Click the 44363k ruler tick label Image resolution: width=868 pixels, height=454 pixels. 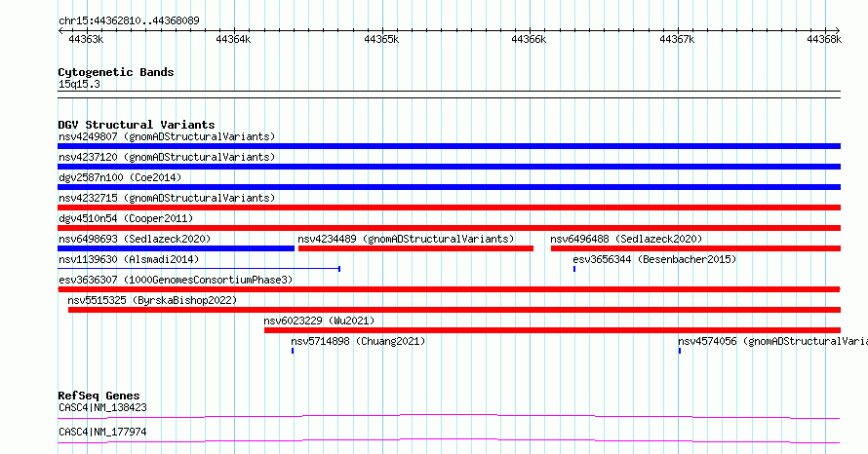pyautogui.click(x=86, y=39)
